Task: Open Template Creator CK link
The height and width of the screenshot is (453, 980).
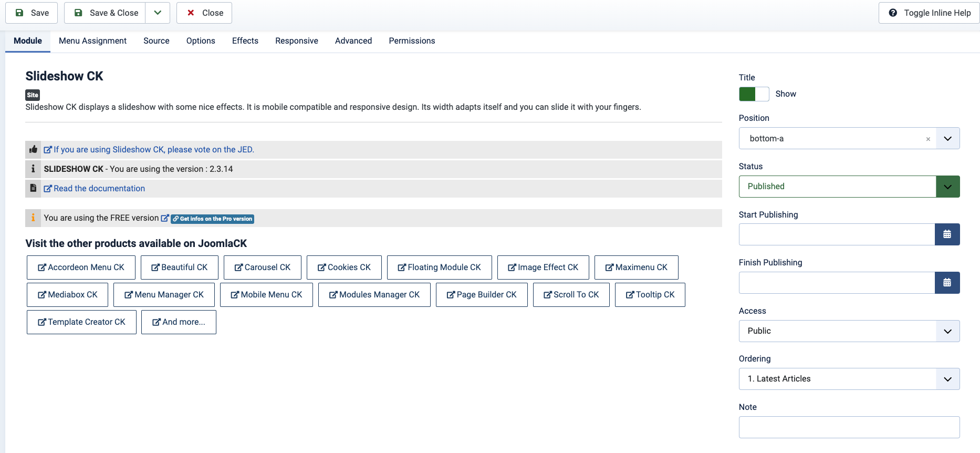Action: coord(81,322)
